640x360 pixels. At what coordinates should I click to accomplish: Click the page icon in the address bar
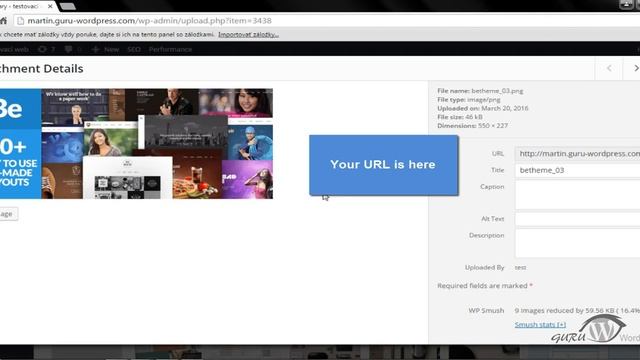[x=20, y=21]
